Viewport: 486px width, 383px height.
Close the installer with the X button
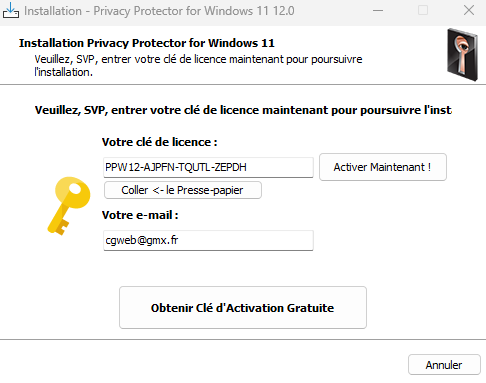pos(469,11)
